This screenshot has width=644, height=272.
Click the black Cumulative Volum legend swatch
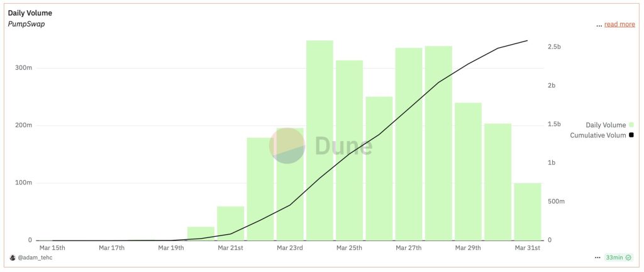point(631,135)
